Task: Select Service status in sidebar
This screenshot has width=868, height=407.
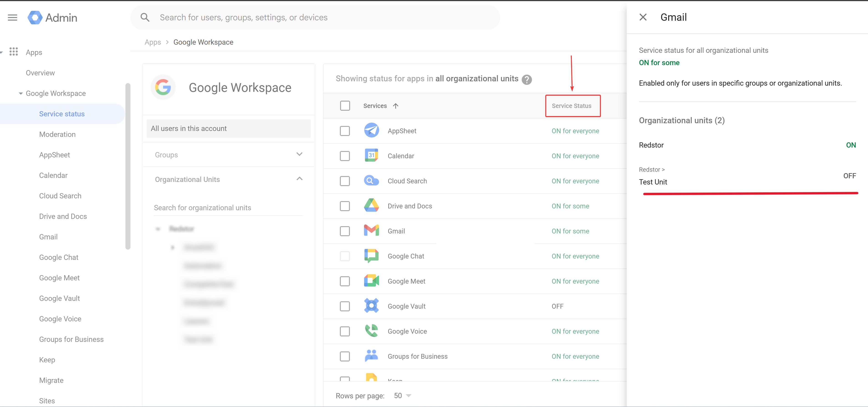Action: coord(62,114)
